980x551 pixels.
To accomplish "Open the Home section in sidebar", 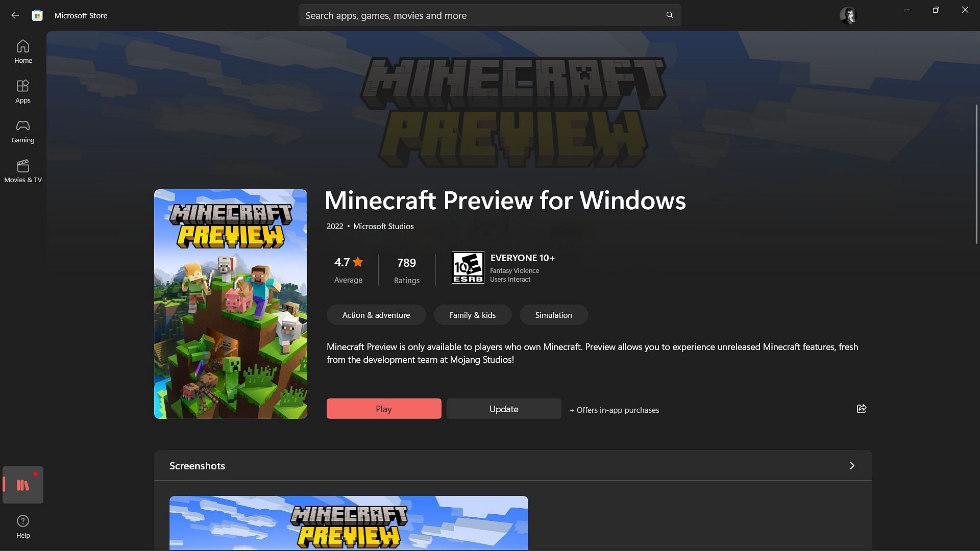I will click(23, 51).
